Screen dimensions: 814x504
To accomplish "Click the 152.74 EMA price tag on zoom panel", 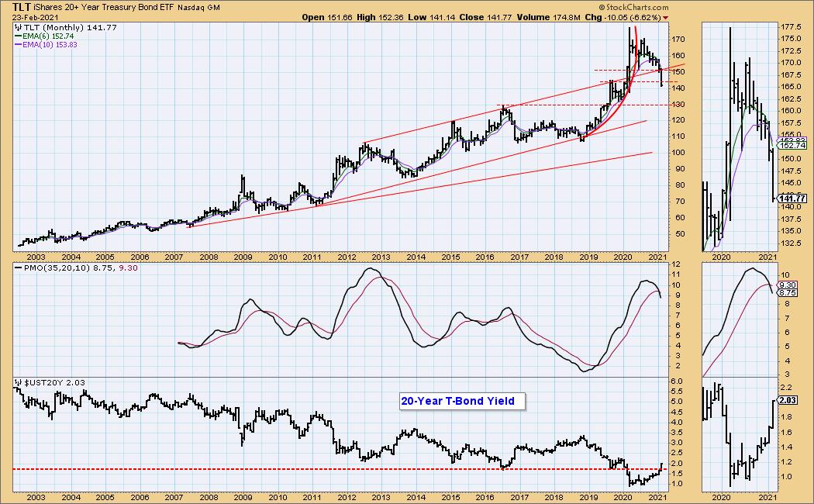I will tap(792, 146).
